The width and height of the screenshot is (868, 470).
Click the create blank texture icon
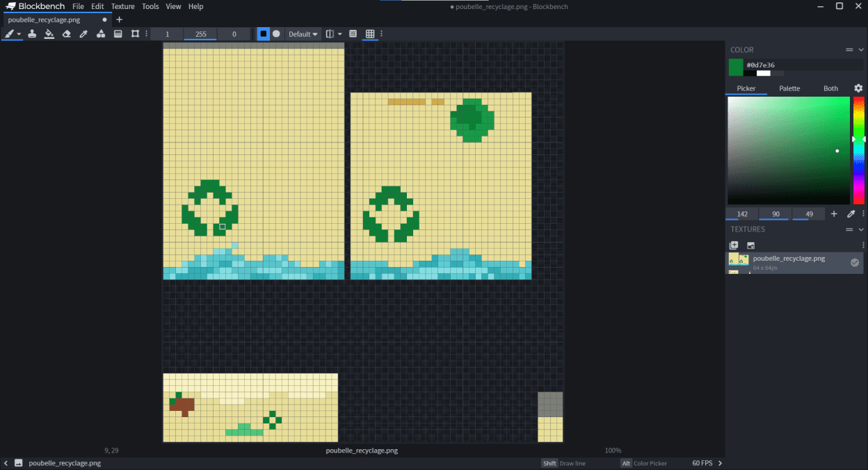pos(734,245)
